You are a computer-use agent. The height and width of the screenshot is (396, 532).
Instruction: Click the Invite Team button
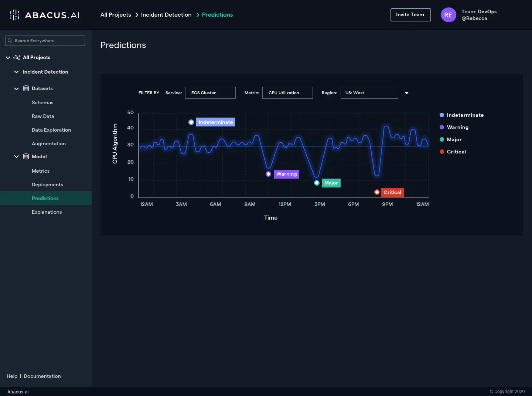[x=410, y=15]
